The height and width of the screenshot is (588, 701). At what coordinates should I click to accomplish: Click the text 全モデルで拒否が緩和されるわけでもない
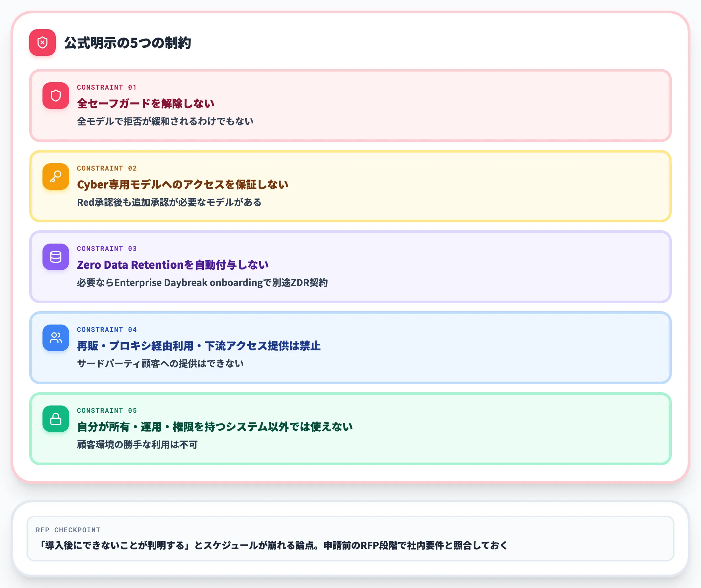pyautogui.click(x=165, y=121)
